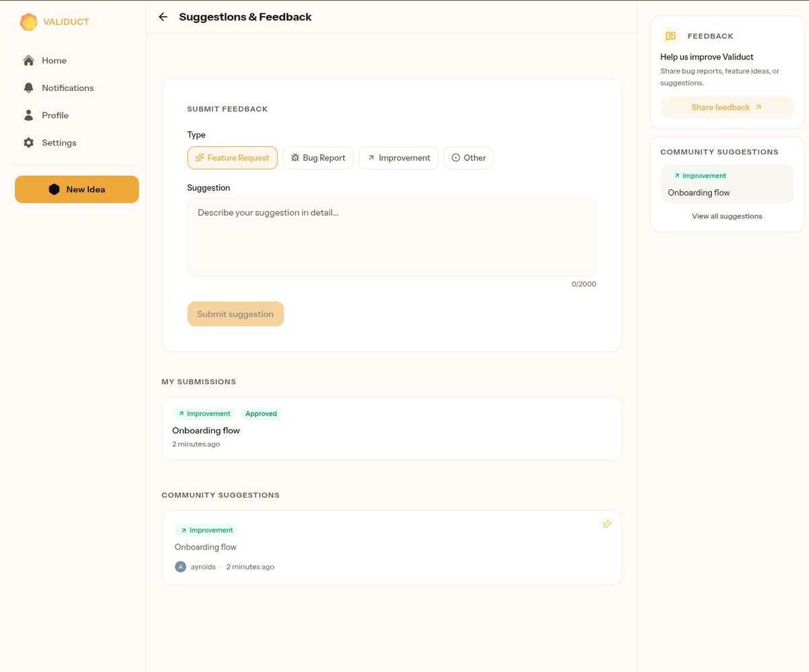Screen dimensions: 809x672
Task: Open the Onboarding flow item in right panel
Action: pos(727,184)
